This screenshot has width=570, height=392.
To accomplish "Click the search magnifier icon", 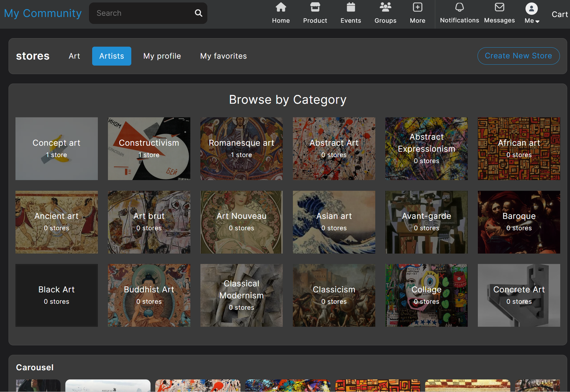I will click(198, 13).
